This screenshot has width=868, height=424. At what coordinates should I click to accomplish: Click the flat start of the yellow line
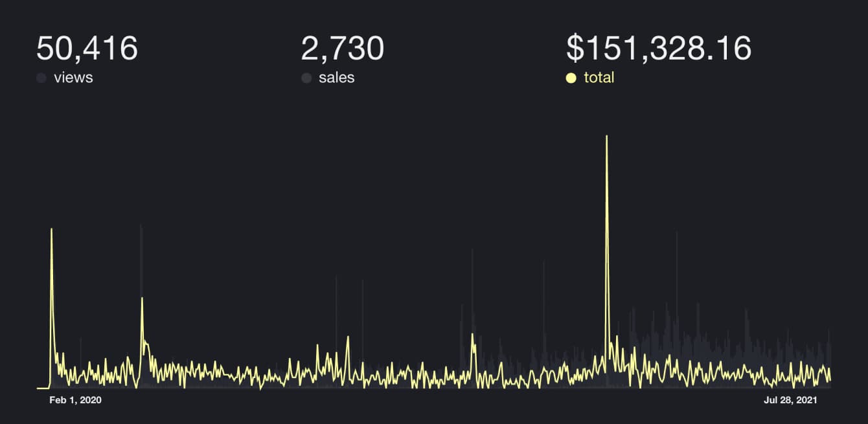42,388
